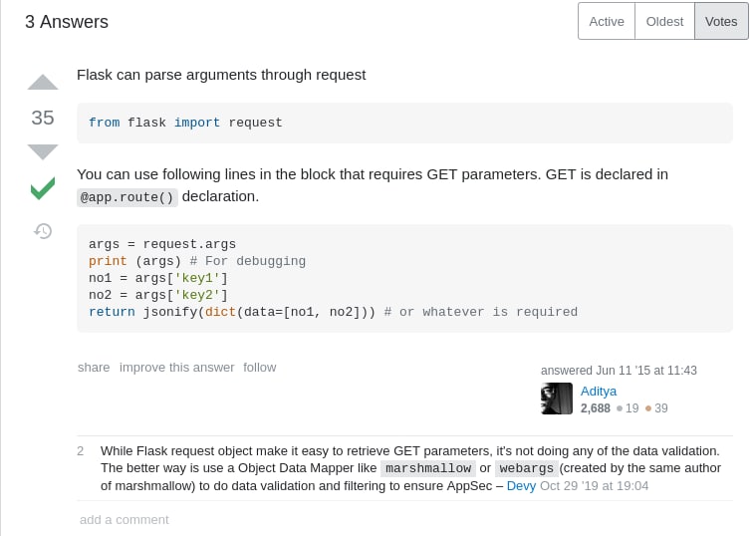The image size is (756, 536).
Task: Click Aditya's silver badge count 19
Action: click(628, 408)
